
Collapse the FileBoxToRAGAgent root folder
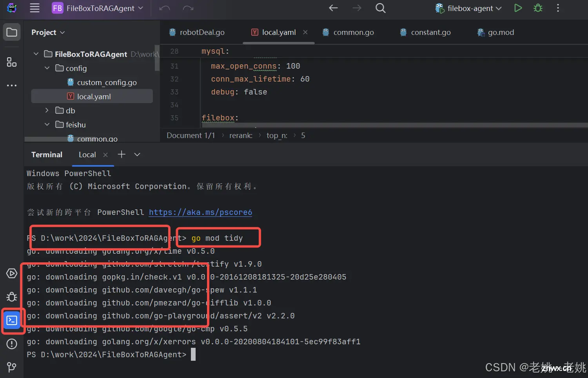click(36, 54)
